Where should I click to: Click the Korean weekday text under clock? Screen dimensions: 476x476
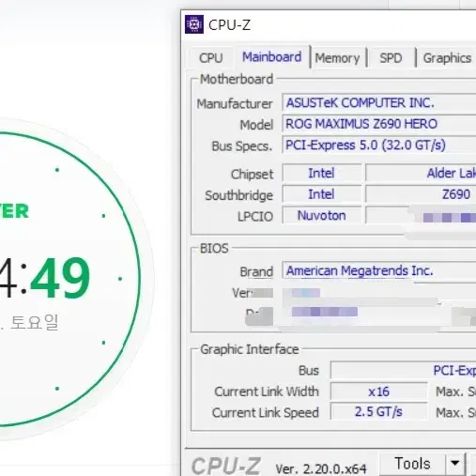[x=35, y=322]
